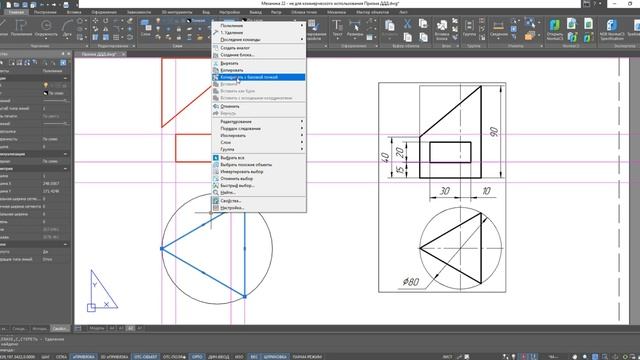Click the Print icon in quick access toolbar
This screenshot has width=640, height=360.
66,4
